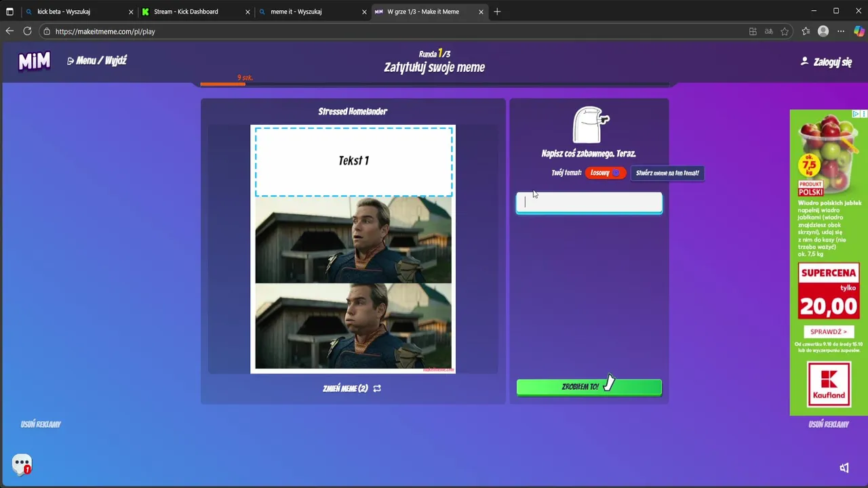Open the browser profile avatar
Viewport: 868px width, 488px height.
[x=823, y=31]
